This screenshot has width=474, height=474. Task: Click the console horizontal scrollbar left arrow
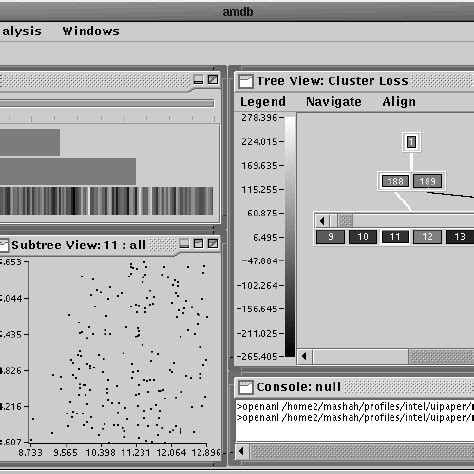click(242, 452)
